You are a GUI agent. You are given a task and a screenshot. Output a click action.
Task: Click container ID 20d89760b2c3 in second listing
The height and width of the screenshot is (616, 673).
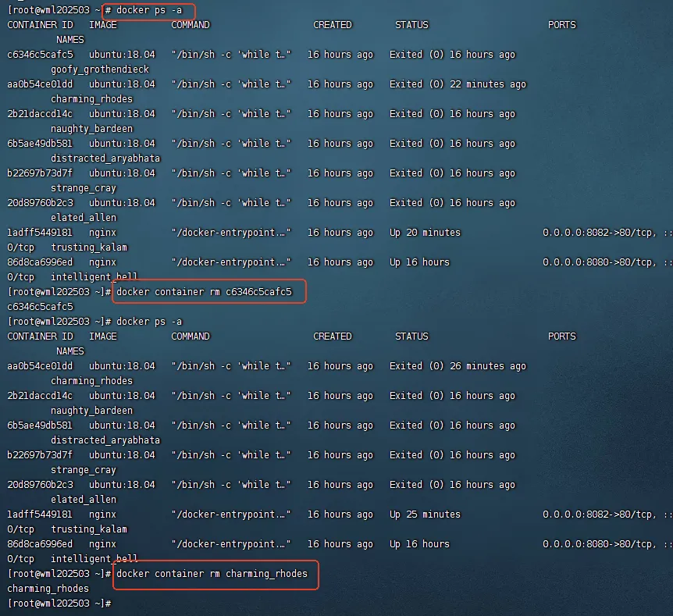pyautogui.click(x=41, y=485)
